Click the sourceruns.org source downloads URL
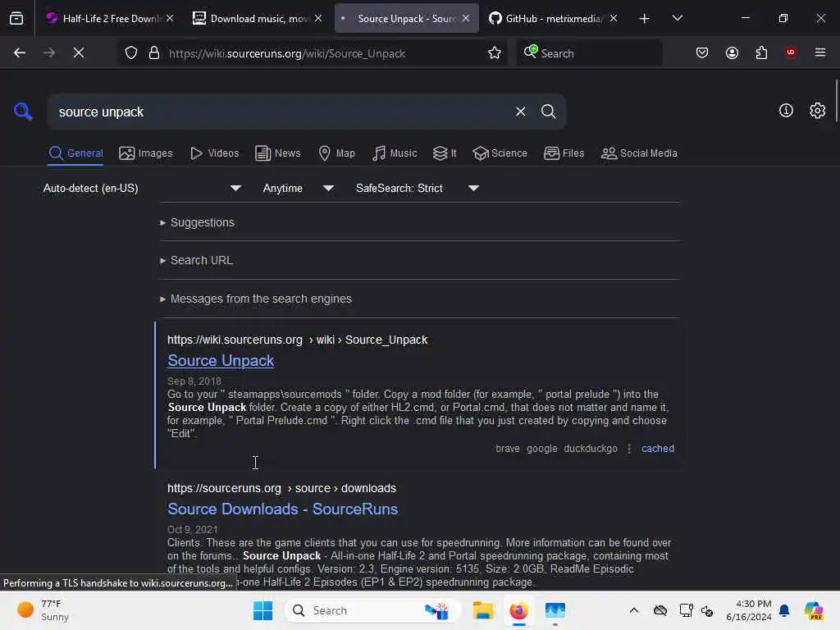This screenshot has width=840, height=630. click(282, 488)
